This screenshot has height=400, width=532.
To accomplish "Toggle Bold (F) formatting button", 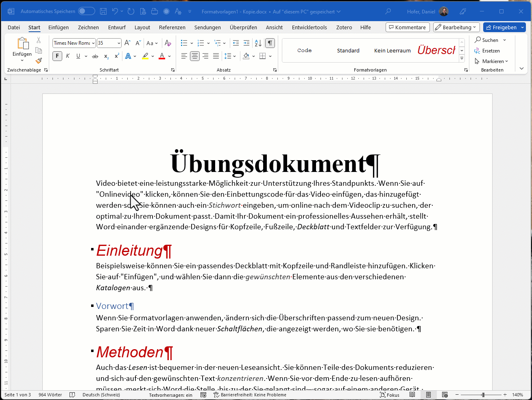I will point(57,56).
